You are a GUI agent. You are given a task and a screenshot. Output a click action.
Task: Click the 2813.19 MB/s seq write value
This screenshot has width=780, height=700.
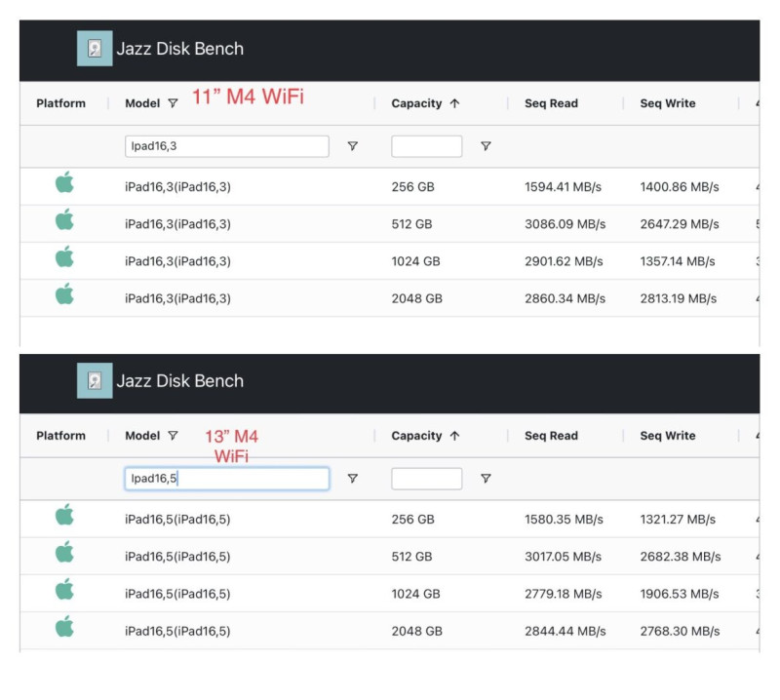679,299
